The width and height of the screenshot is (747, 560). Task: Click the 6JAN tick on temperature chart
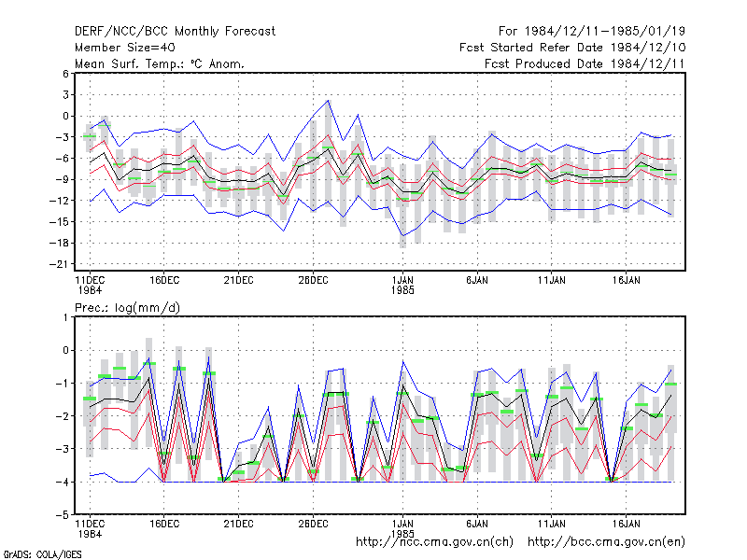[x=477, y=281]
